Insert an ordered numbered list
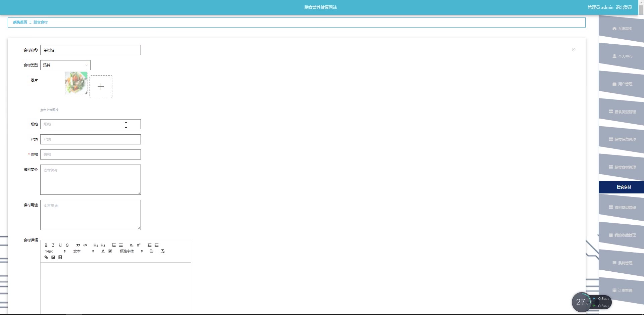This screenshot has height=315, width=644. pyautogui.click(x=114, y=245)
